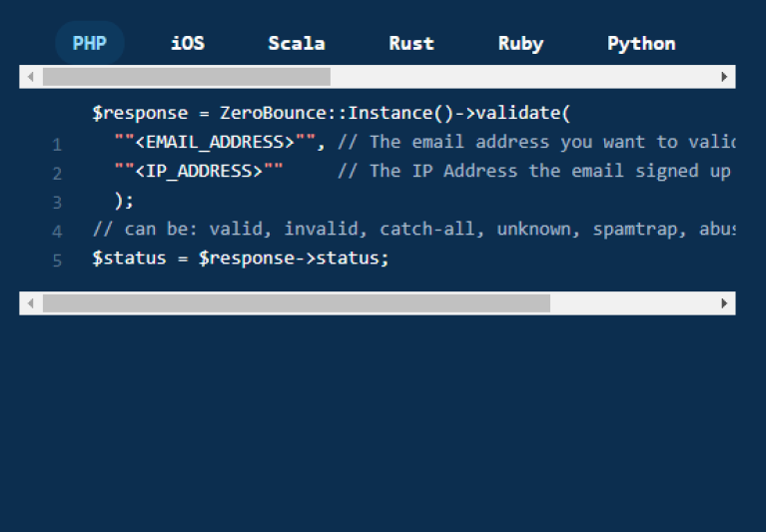Viewport: 766px width, 532px height.
Task: Click the right arrow of the code scrollbar
Action: [724, 303]
